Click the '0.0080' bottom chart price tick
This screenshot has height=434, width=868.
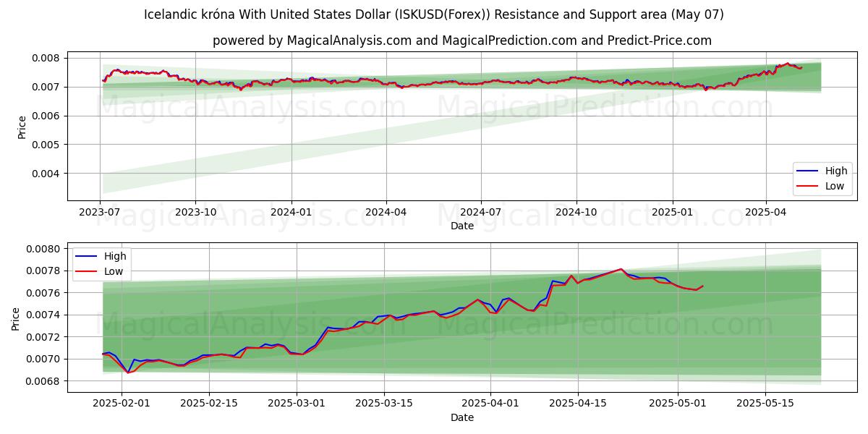tap(45, 249)
